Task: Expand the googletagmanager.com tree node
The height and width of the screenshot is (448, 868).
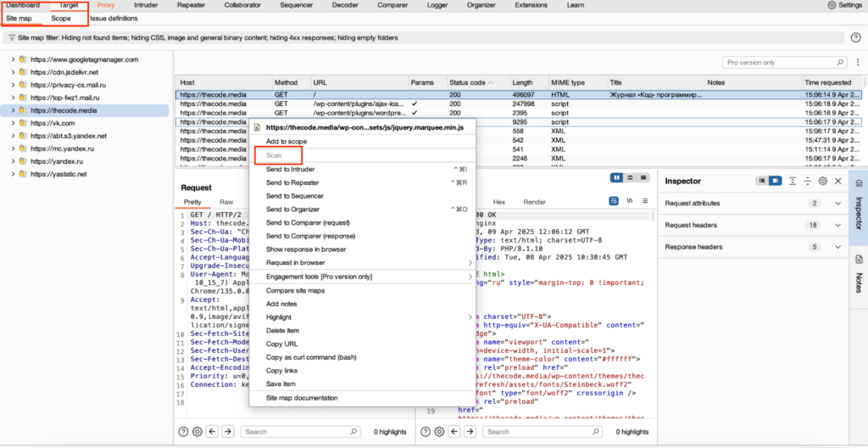Action: point(14,59)
